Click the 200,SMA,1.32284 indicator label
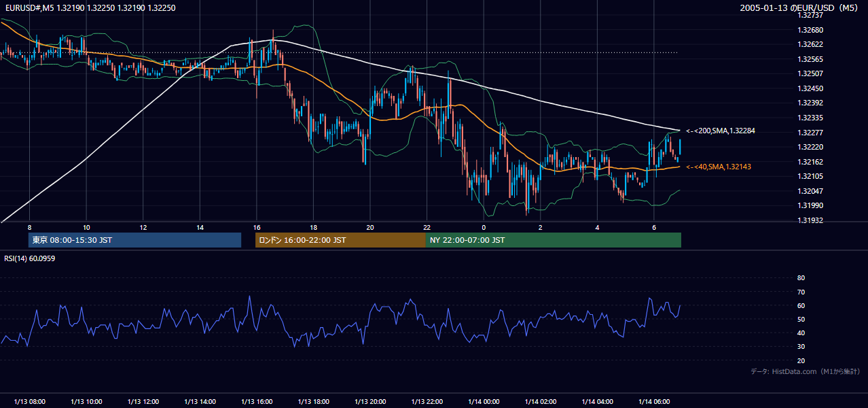 (x=720, y=131)
